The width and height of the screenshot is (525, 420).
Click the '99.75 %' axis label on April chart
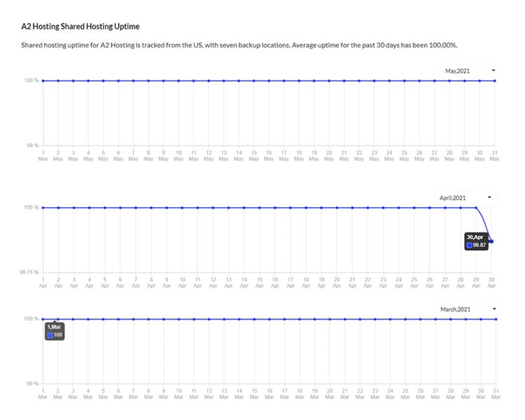tap(29, 272)
